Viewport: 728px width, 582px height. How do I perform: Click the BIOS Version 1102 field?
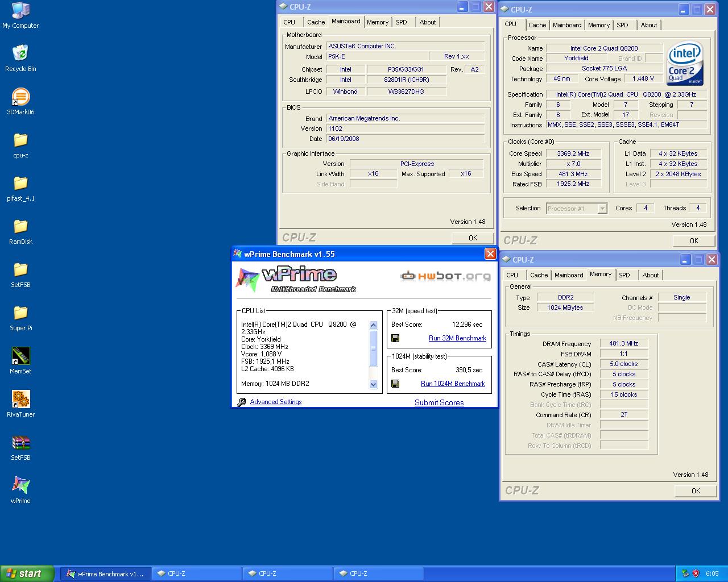406,128
